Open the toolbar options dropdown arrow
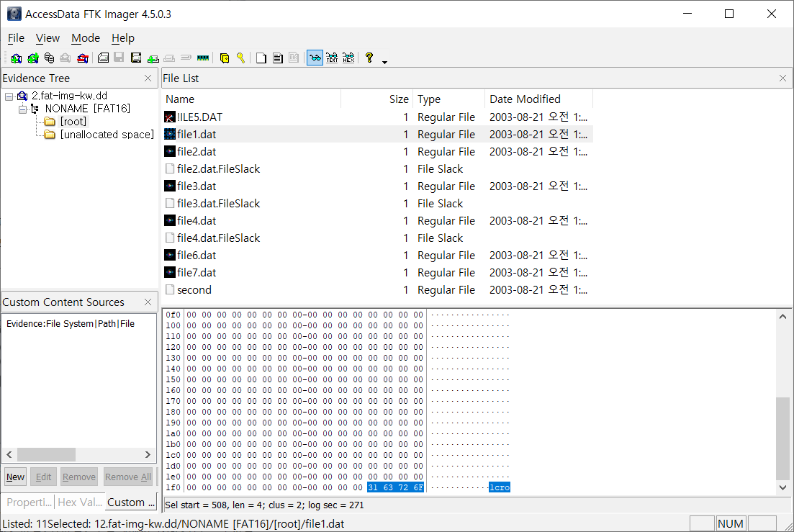Screen dimensions: 794x532 point(385,62)
